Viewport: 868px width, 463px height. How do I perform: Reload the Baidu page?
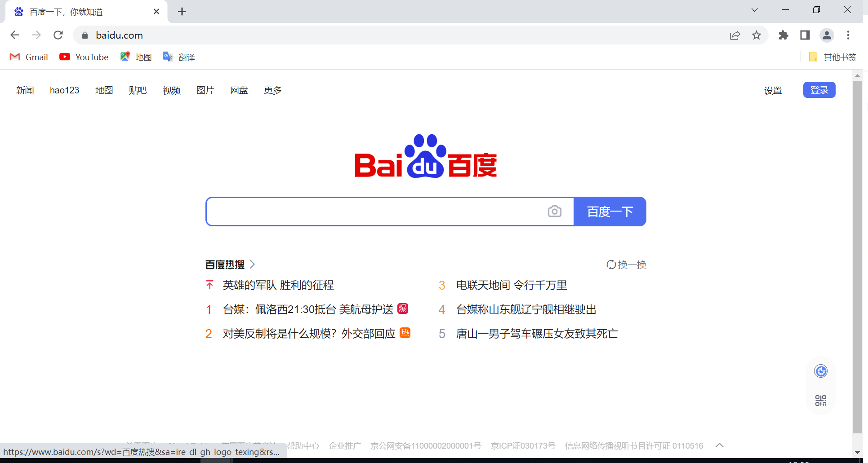point(58,35)
